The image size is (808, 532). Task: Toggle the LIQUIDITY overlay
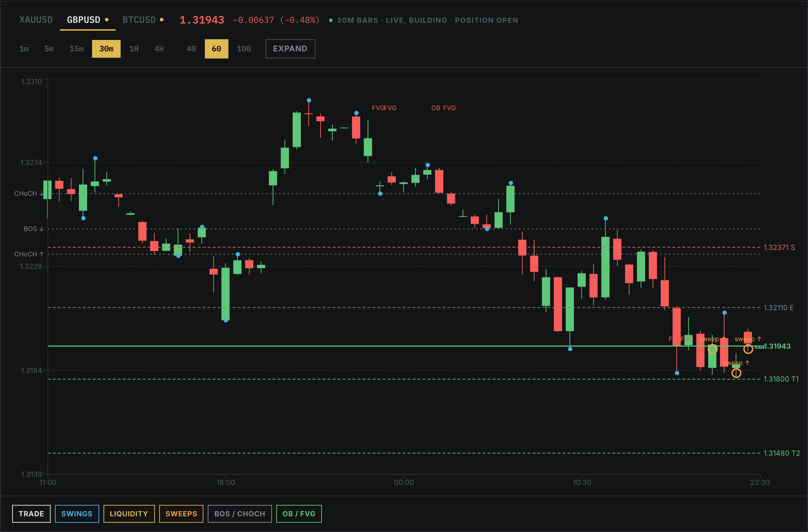[129, 514]
